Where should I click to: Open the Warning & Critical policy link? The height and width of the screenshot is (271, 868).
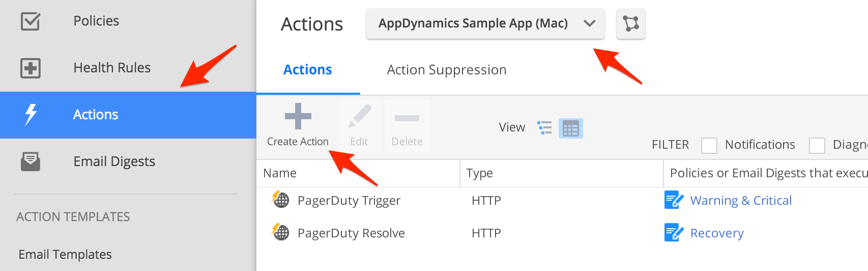tap(740, 201)
